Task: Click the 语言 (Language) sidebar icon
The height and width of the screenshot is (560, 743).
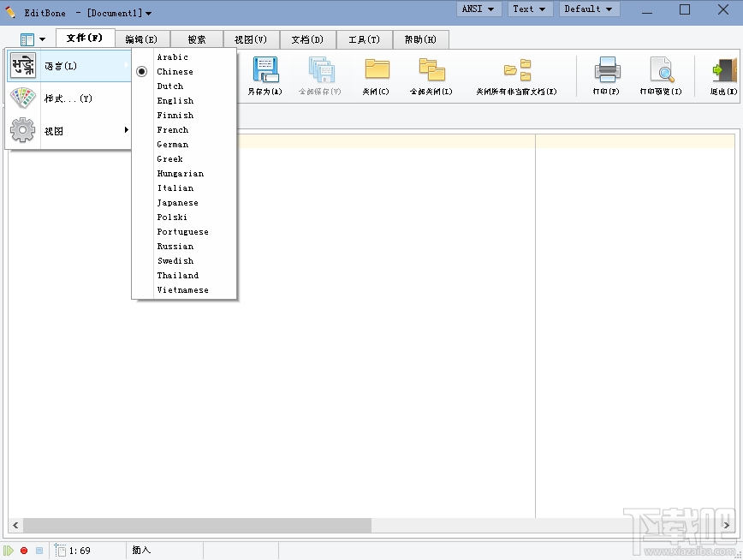Action: point(21,64)
